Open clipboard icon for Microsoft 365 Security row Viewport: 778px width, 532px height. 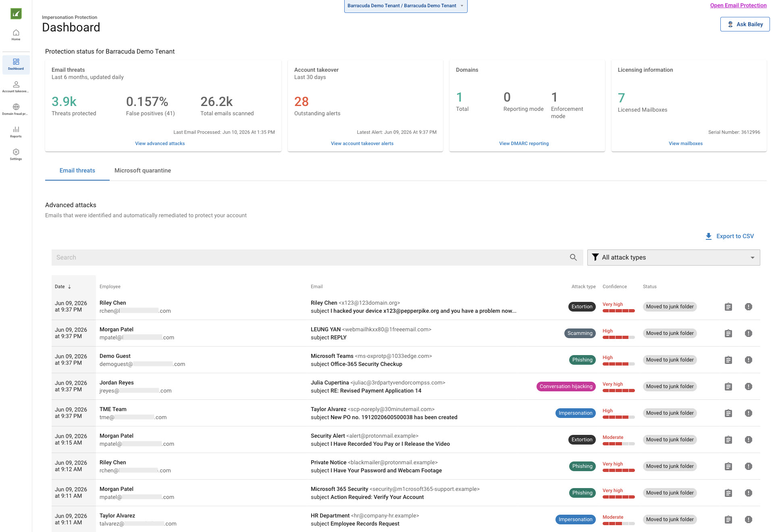(x=728, y=493)
